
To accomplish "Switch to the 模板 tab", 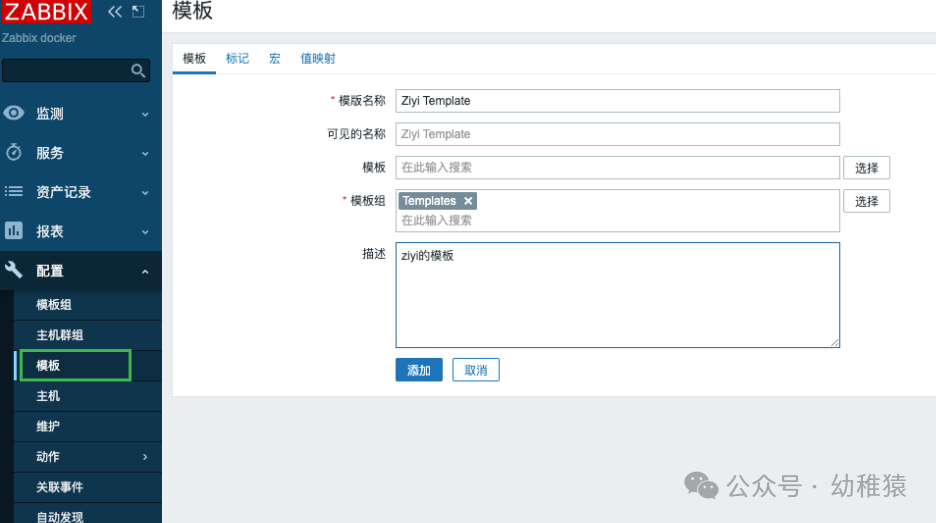I will coord(194,59).
